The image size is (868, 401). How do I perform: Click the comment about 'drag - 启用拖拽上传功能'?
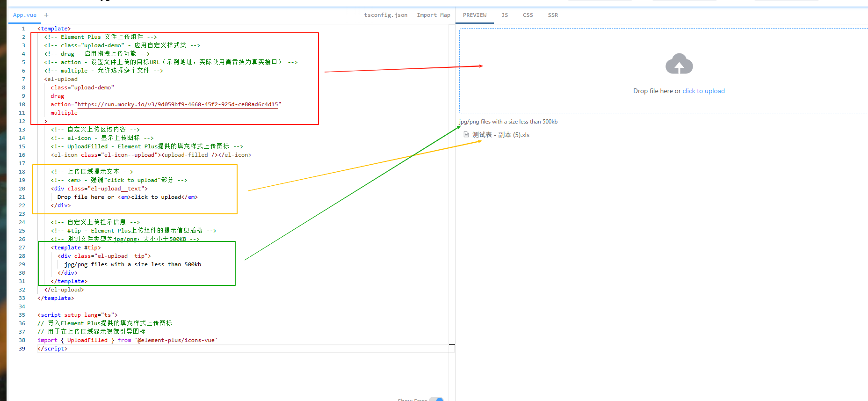click(97, 54)
